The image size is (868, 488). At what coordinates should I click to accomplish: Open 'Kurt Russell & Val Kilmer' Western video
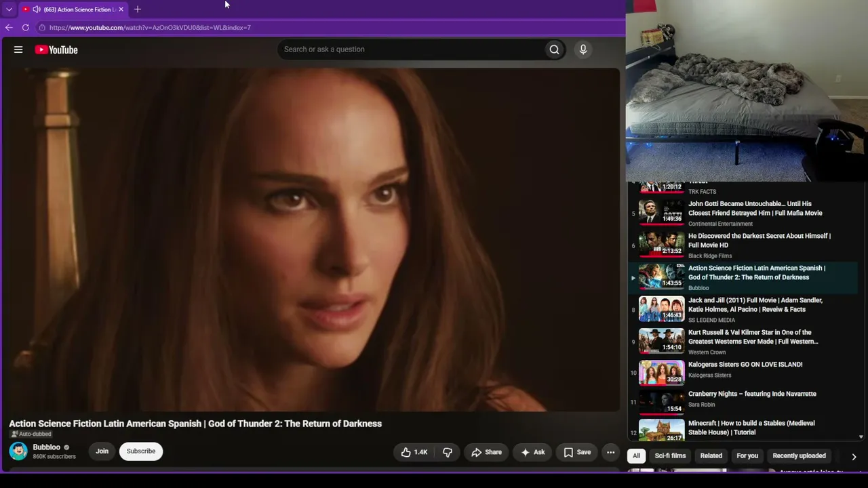pyautogui.click(x=743, y=342)
